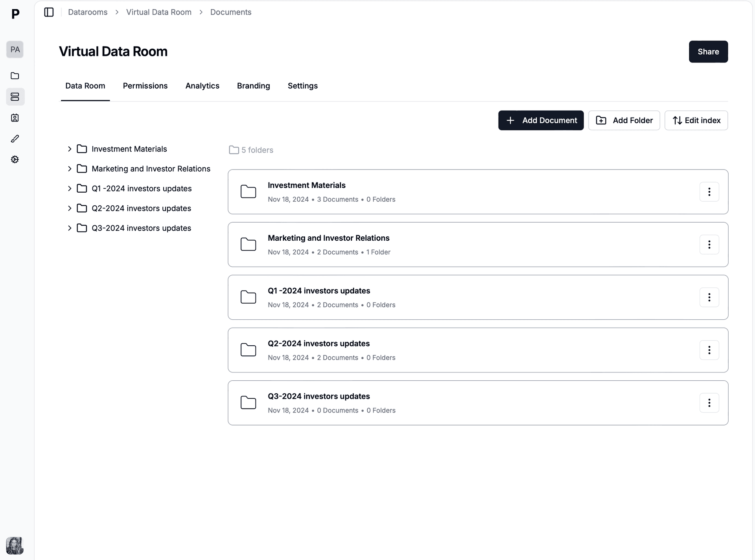Image resolution: width=755 pixels, height=560 pixels.
Task: Select the Datarooms icon in sidebar
Action: pyautogui.click(x=15, y=97)
